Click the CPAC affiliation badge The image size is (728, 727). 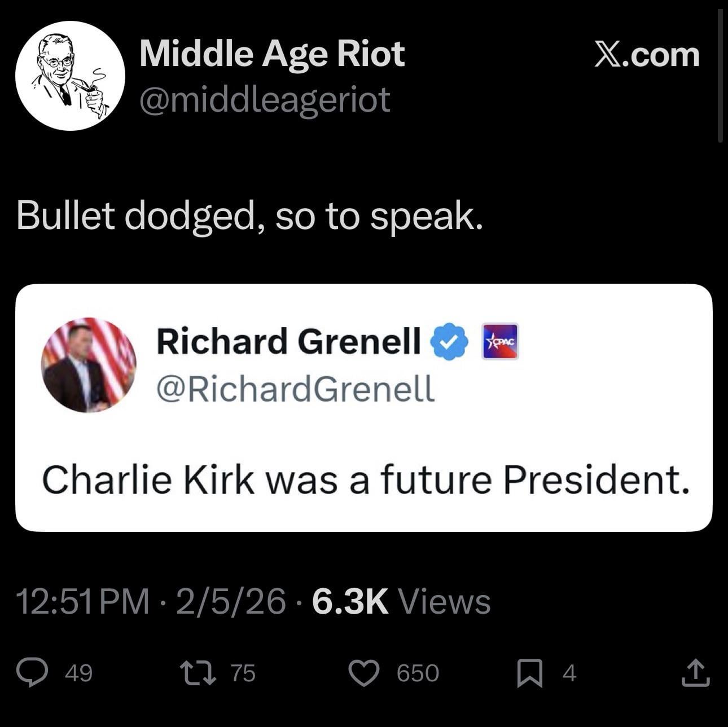[500, 341]
